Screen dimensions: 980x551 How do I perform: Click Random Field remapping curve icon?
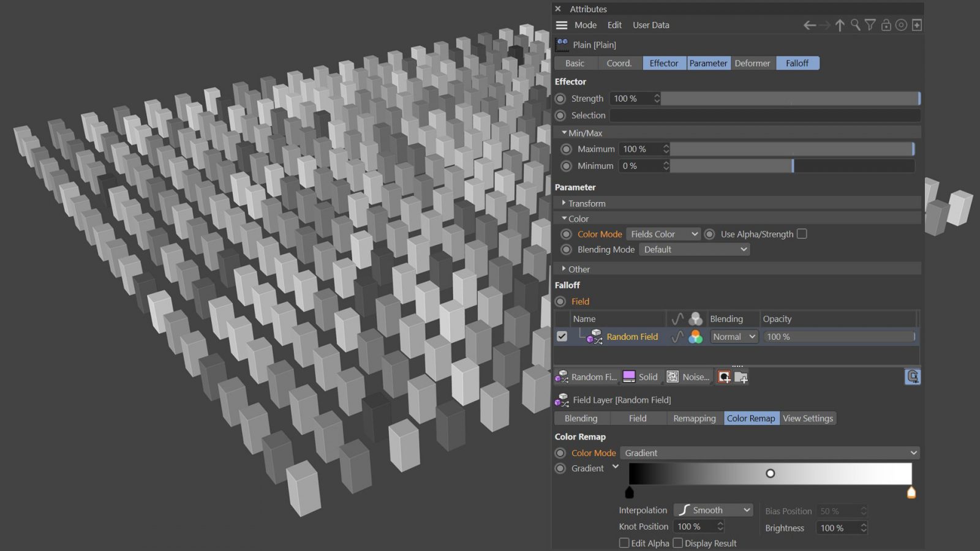point(677,337)
